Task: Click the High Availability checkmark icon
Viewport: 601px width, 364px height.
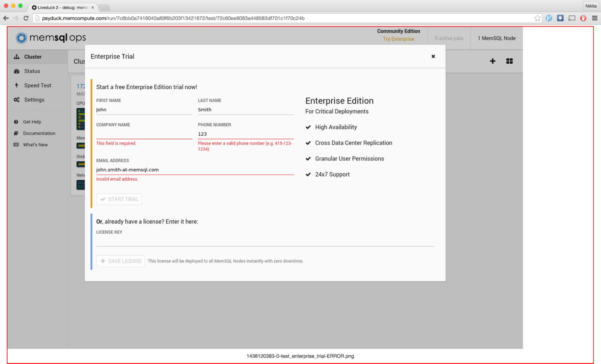Action: (308, 127)
